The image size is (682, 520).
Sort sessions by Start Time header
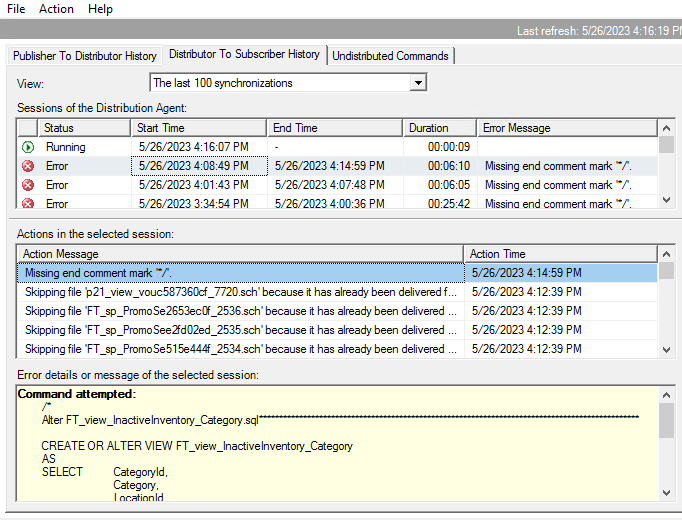click(x=199, y=128)
